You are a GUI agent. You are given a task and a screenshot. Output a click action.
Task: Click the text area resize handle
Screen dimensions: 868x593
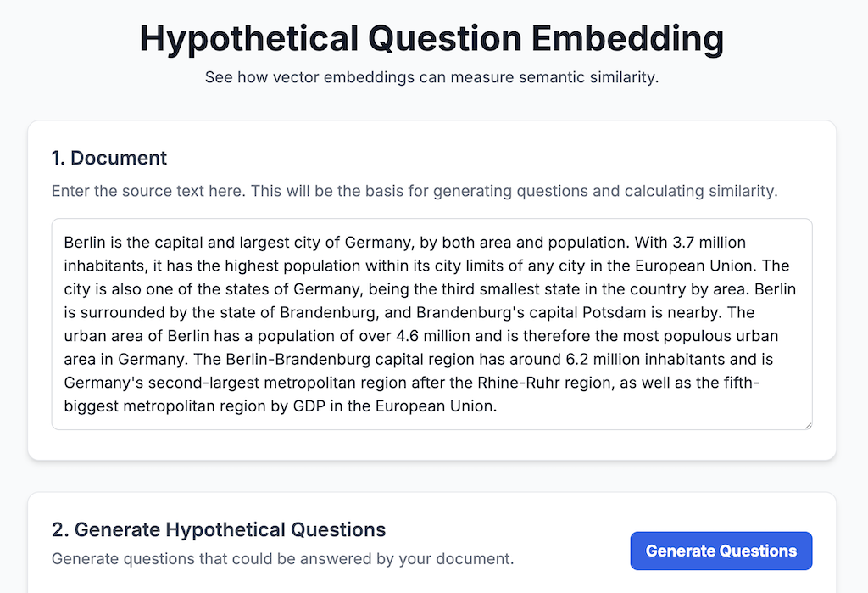pos(808,426)
